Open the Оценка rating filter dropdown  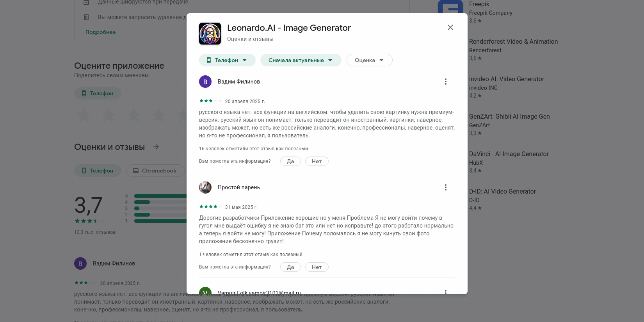click(x=369, y=60)
